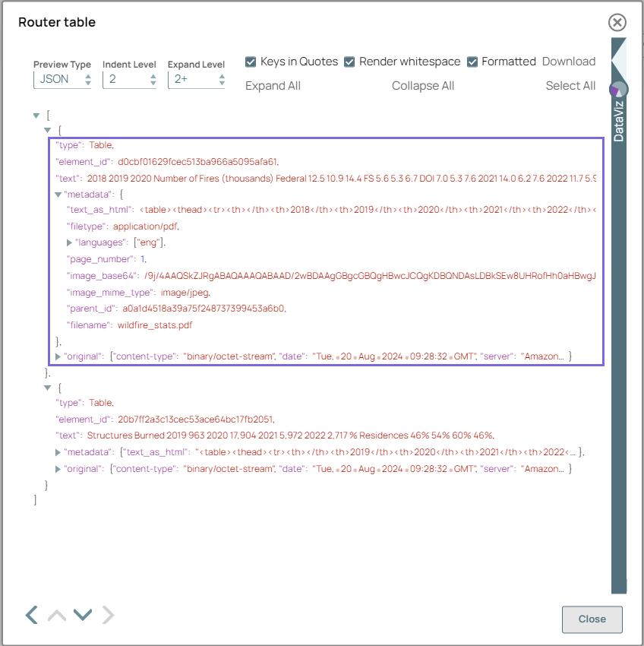Image resolution: width=644 pixels, height=646 pixels.
Task: Click the down navigation arrow icon
Action: [x=83, y=614]
